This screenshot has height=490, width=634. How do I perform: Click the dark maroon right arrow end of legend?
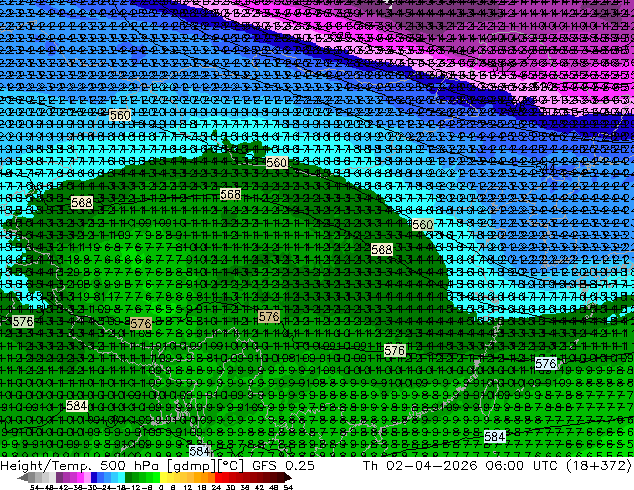[x=287, y=477]
